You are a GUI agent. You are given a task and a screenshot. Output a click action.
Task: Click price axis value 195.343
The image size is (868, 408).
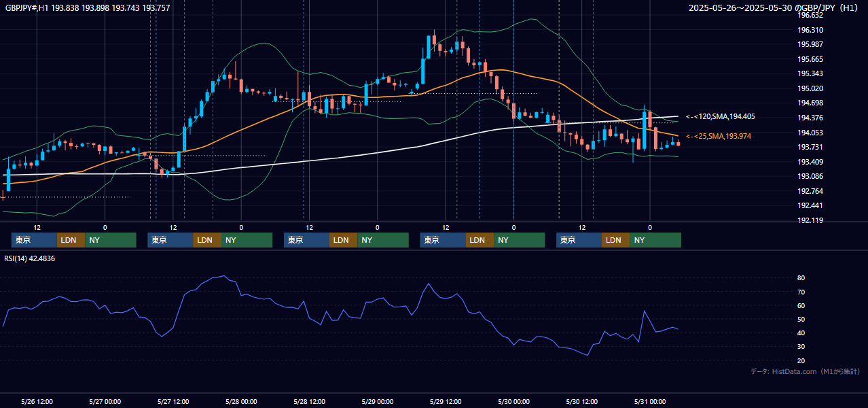point(810,73)
